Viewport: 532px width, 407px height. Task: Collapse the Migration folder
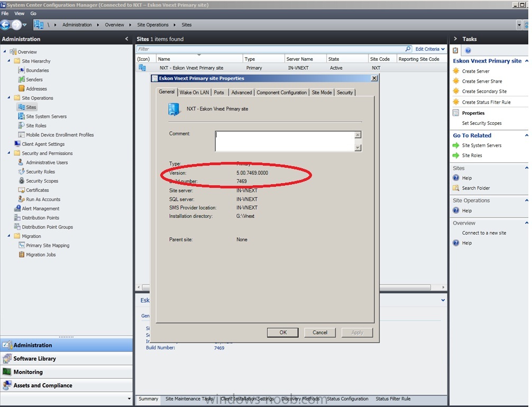click(x=9, y=236)
